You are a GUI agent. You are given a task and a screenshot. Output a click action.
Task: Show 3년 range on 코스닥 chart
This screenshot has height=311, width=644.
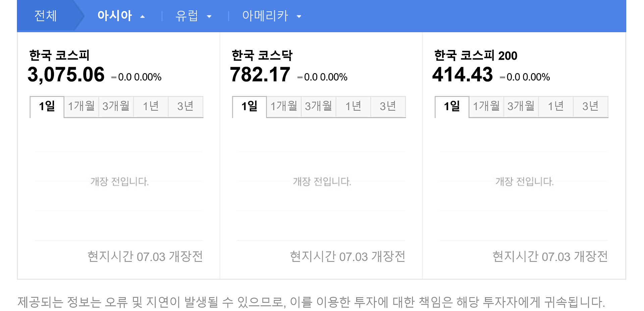[388, 106]
